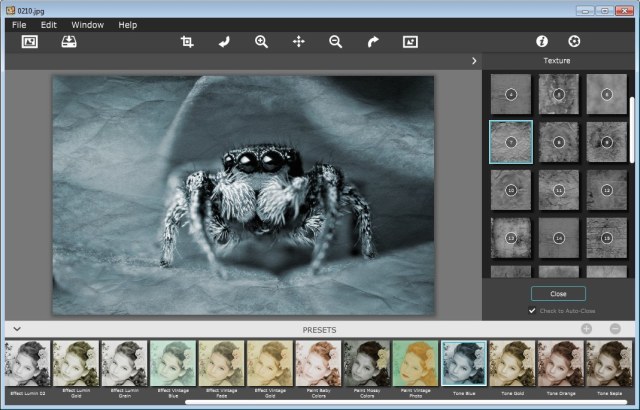Open the File menu

point(19,24)
